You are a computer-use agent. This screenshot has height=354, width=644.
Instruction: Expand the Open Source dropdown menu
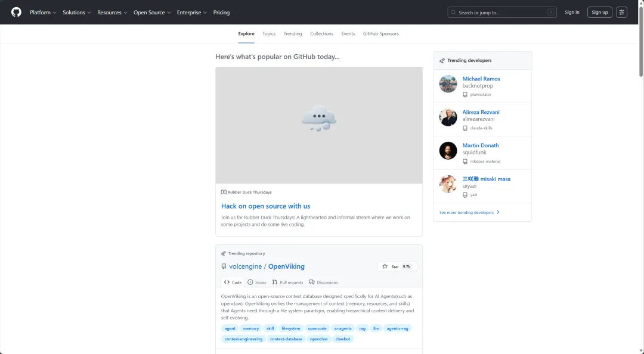coord(152,13)
